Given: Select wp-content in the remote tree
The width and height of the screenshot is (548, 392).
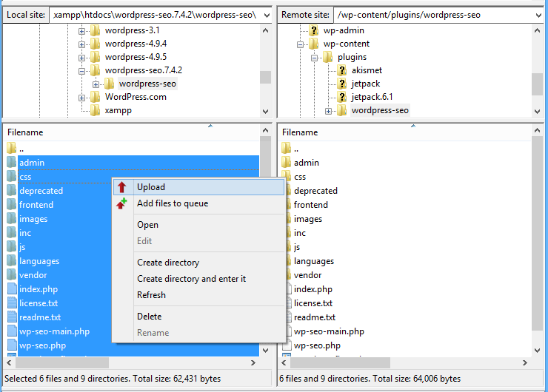Looking at the screenshot, I should [x=347, y=44].
